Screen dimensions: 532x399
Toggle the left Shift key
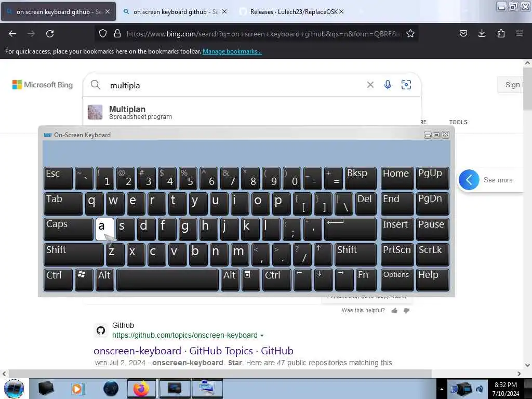[73, 254]
